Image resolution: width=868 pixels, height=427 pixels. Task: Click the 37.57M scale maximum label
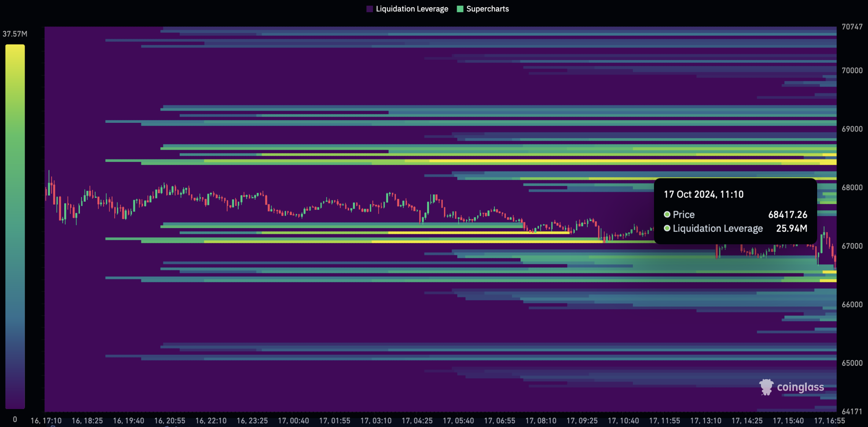click(x=15, y=34)
